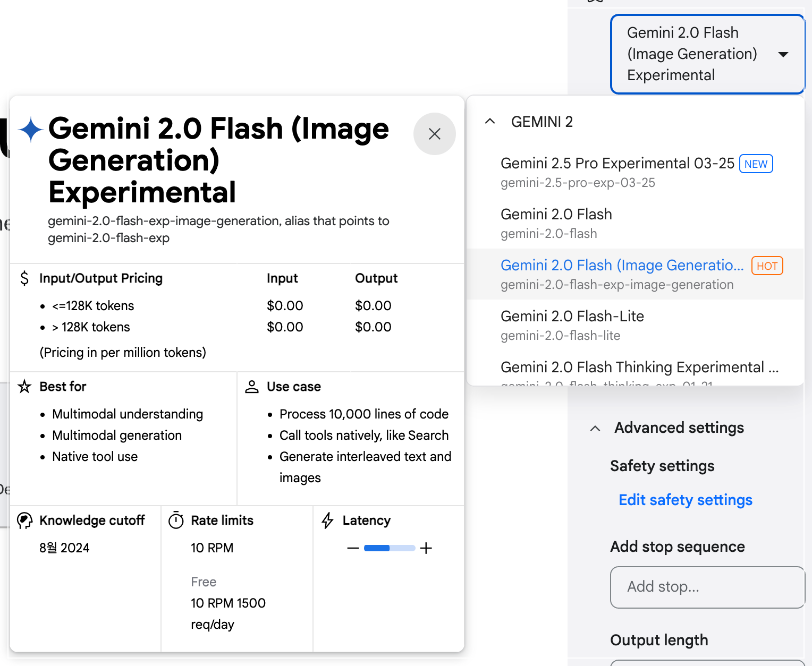Click the NEW badge beside Gemini 2.5 Pro Experimental
Image resolution: width=812 pixels, height=666 pixels.
[x=756, y=164]
